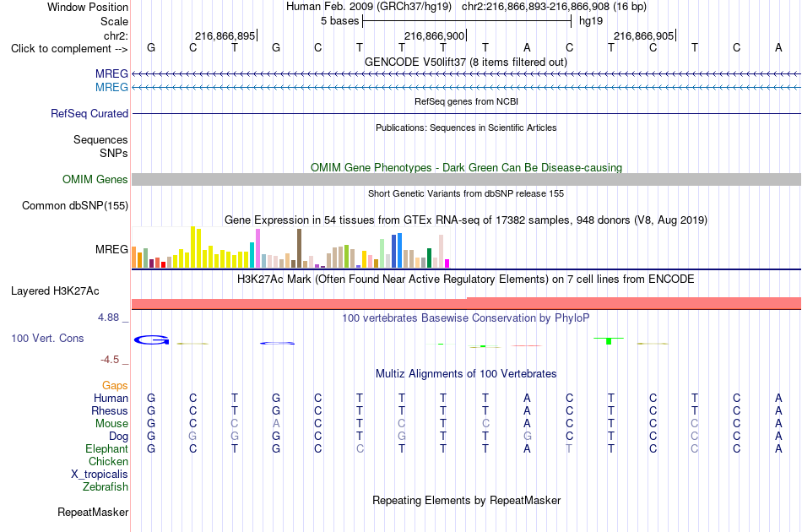Click the RepeatMasker track label

pyautogui.click(x=93, y=512)
